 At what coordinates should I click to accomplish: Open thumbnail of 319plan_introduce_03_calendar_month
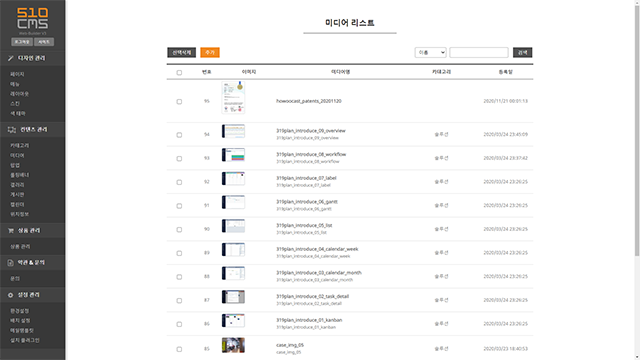coord(233,273)
